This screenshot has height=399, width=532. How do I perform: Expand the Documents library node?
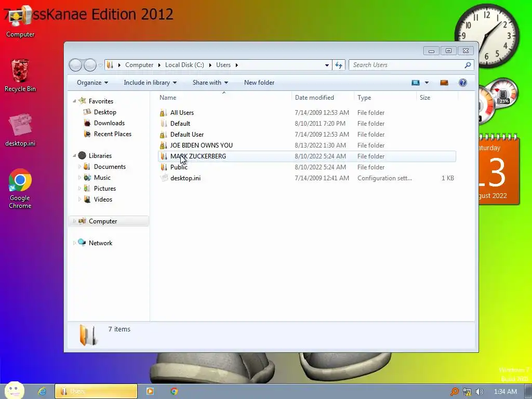tap(79, 167)
